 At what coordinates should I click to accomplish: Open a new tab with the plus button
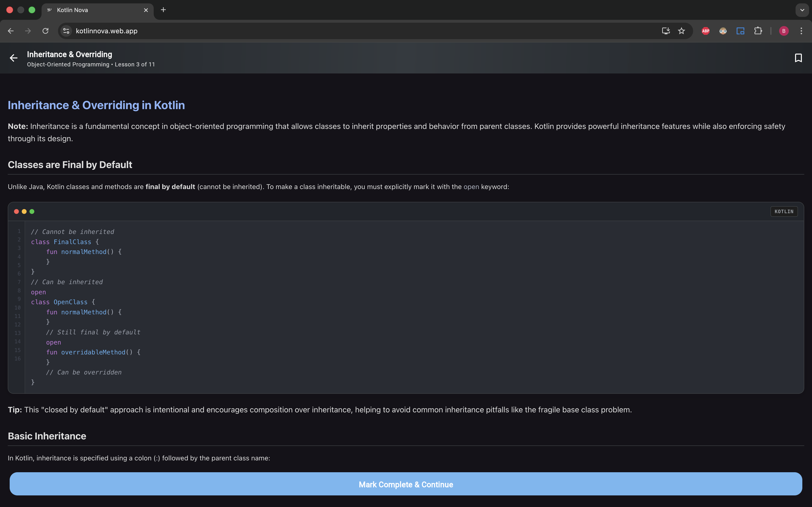pyautogui.click(x=163, y=10)
